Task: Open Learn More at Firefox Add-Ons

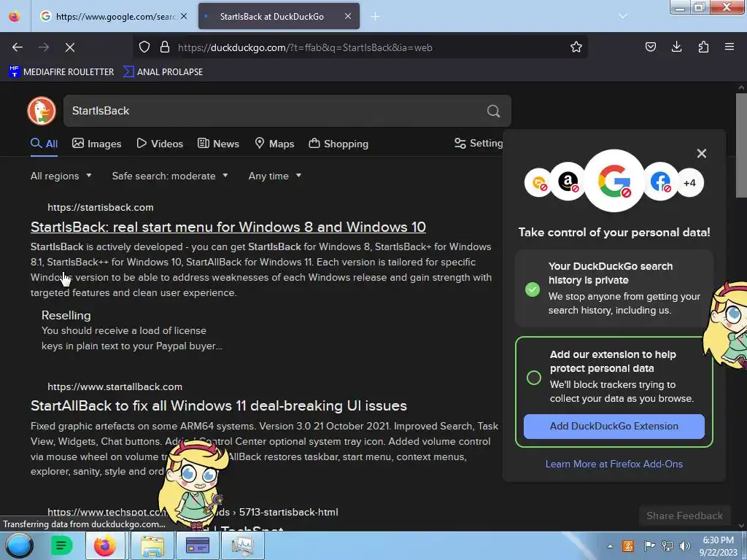Action: 614,464
